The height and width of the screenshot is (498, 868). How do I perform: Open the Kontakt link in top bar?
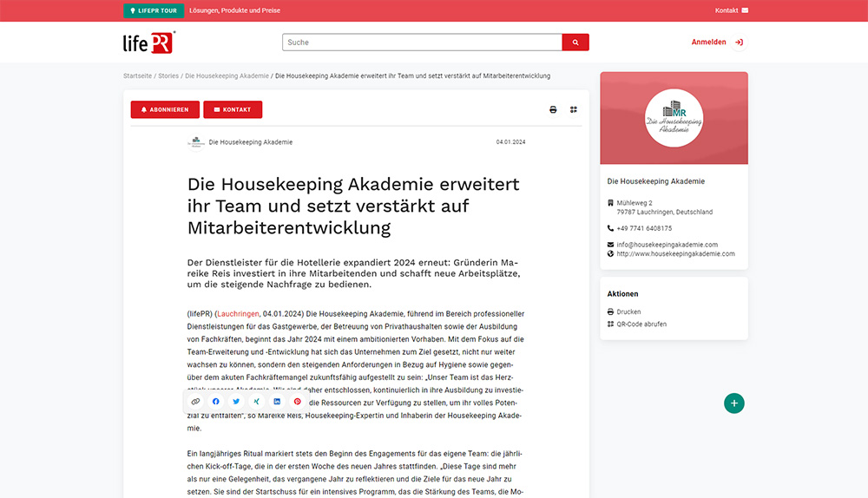pos(727,10)
